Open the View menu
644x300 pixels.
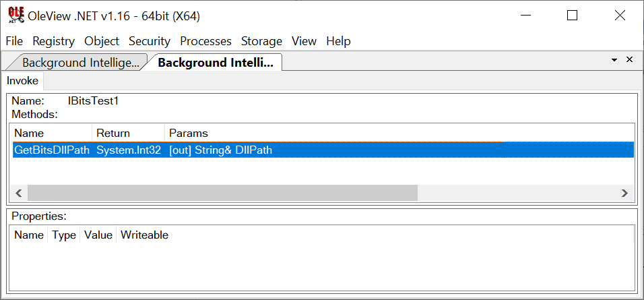click(x=304, y=41)
